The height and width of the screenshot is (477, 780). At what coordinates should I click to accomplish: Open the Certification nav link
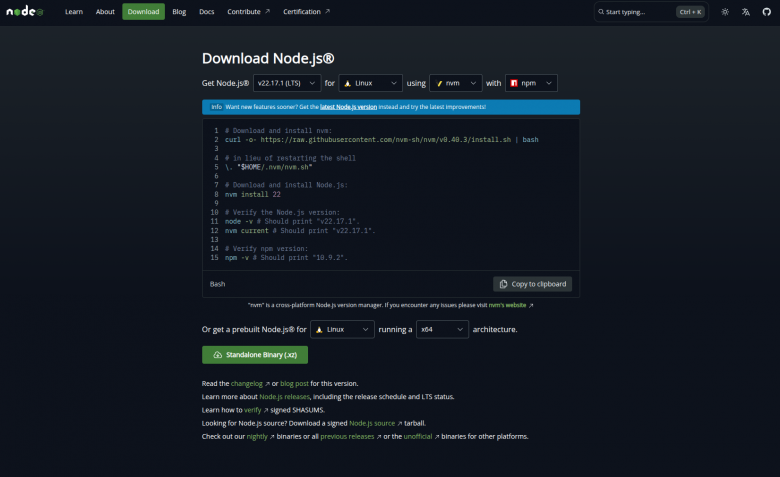pos(306,11)
